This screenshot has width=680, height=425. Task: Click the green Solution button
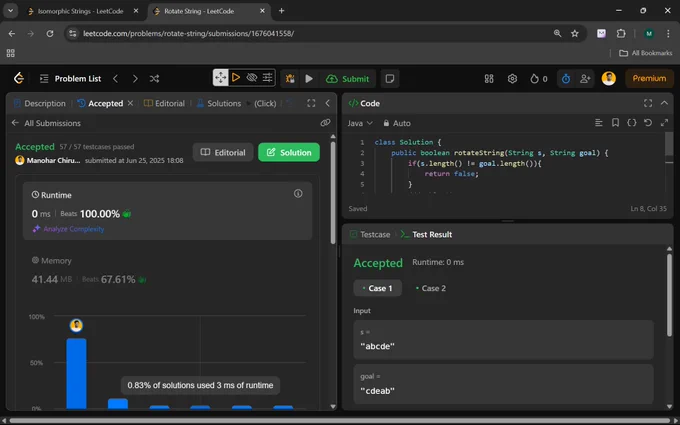(x=289, y=152)
